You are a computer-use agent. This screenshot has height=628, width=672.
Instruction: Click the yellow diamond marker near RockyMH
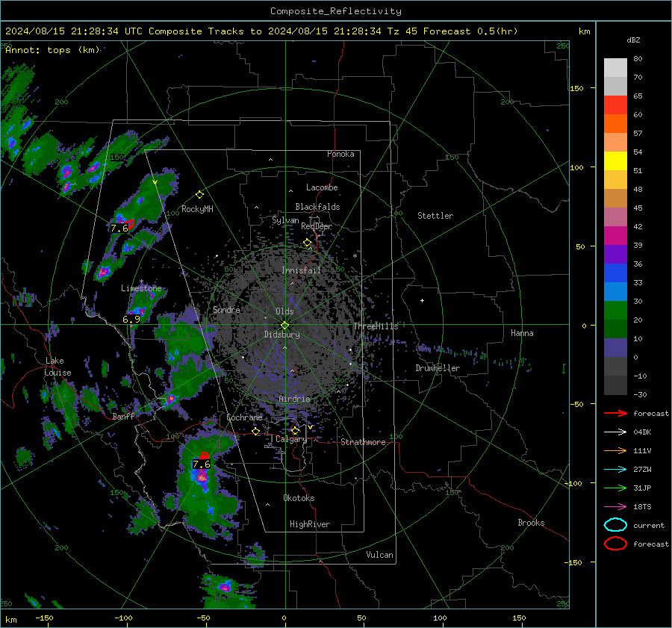click(x=199, y=195)
